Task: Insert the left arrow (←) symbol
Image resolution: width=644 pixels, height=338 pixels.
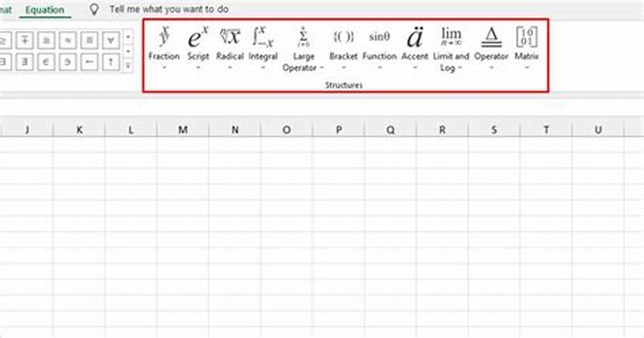Action: (x=89, y=62)
